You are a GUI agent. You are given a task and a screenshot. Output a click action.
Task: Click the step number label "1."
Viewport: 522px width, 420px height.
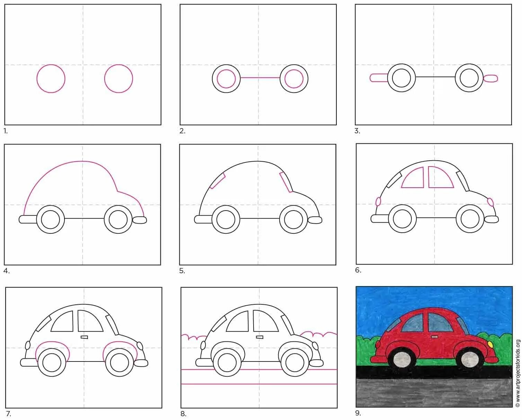[x=6, y=131]
